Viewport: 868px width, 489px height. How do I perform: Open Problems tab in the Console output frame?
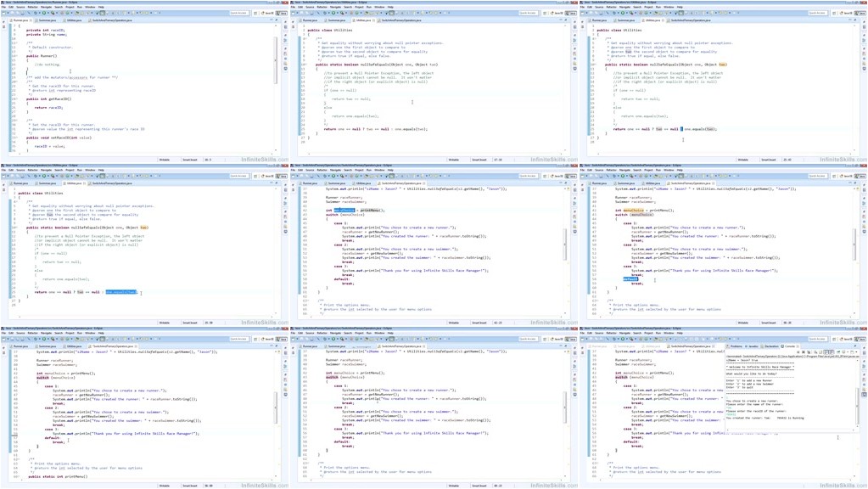(733, 346)
